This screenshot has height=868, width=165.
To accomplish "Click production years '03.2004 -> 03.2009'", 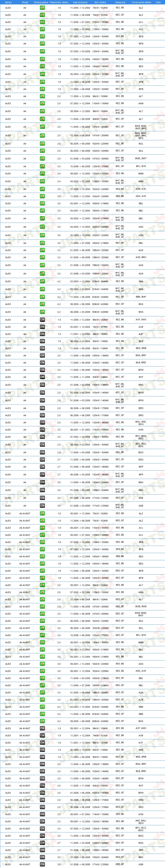I will [80, 289].
